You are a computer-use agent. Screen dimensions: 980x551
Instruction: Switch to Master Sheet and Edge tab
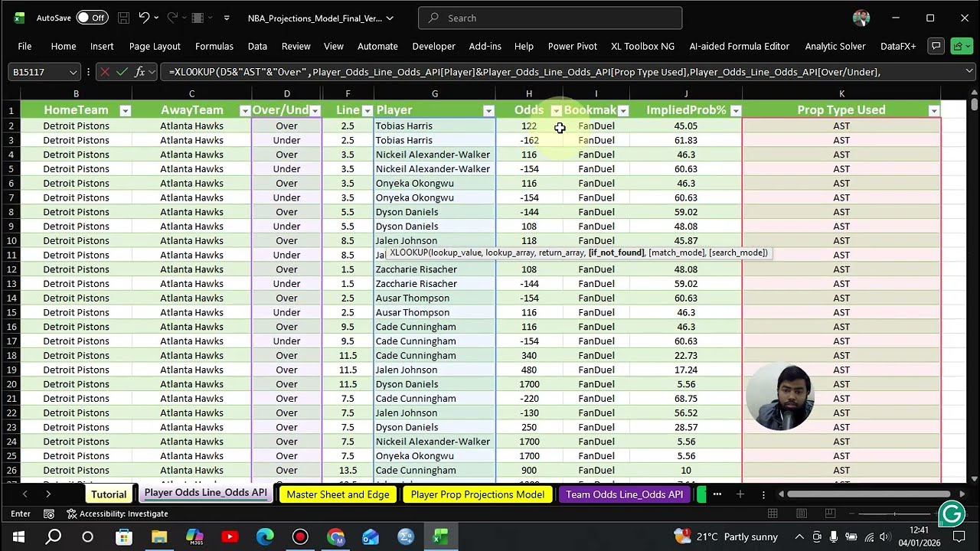[338, 494]
